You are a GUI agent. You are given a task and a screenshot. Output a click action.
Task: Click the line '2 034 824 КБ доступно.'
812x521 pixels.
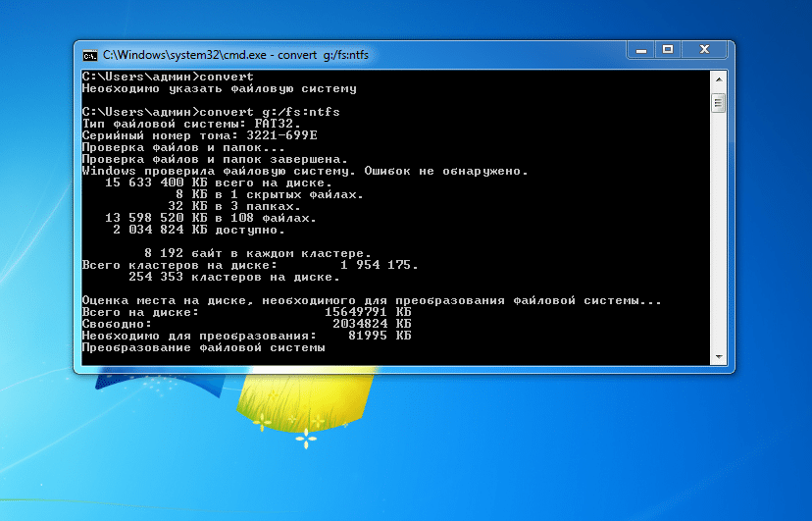[199, 230]
